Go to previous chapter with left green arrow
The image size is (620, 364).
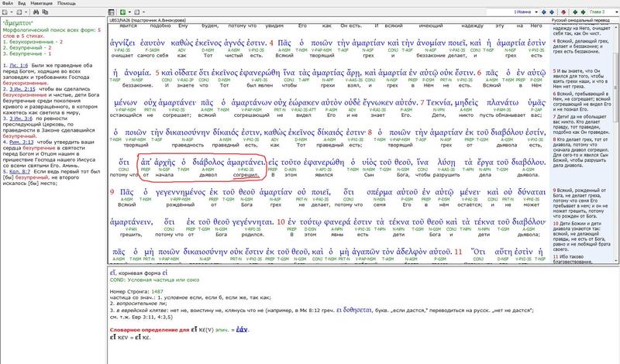[574, 12]
